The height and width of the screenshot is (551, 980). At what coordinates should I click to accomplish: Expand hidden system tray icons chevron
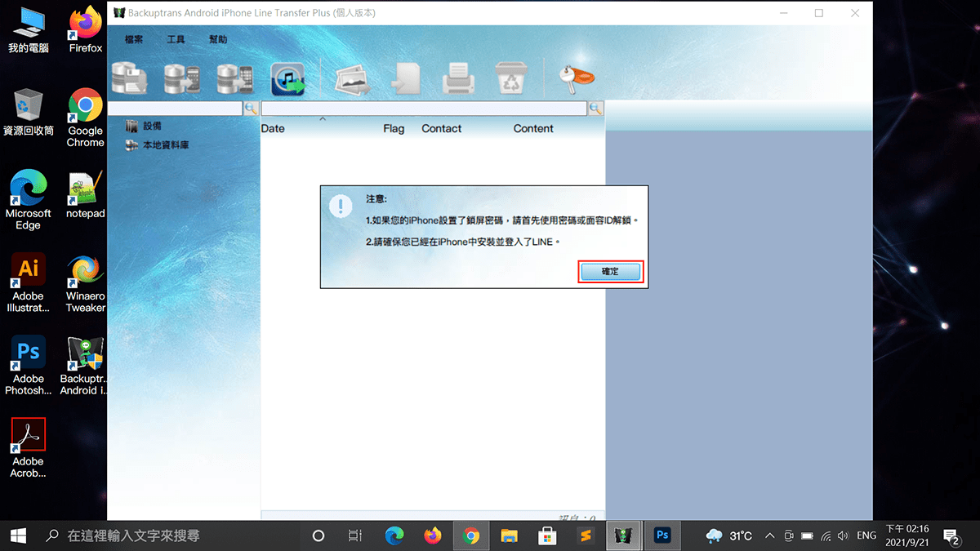coord(769,535)
